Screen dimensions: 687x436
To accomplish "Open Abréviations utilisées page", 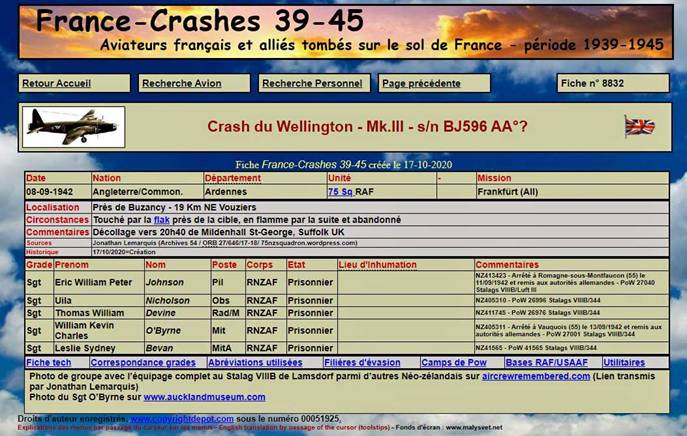I will tap(255, 362).
